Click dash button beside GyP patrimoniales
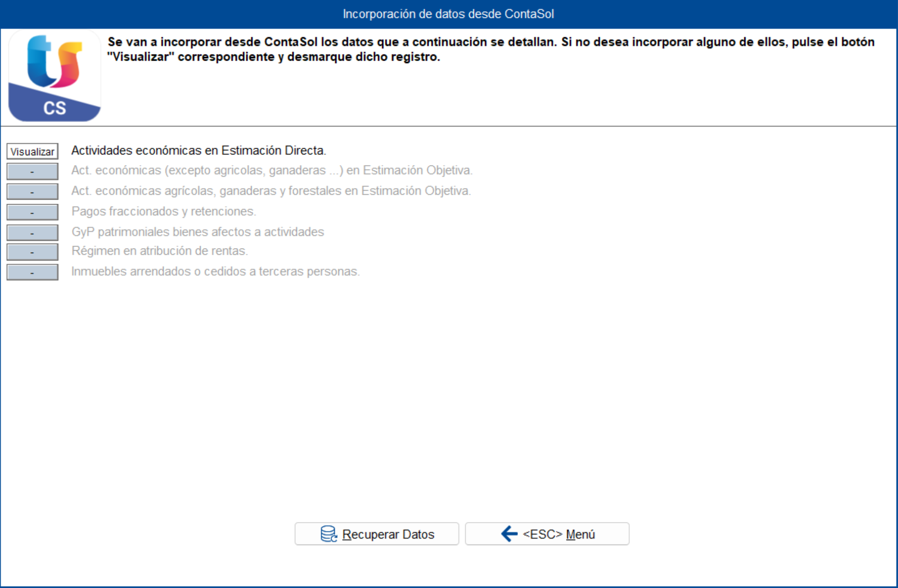This screenshot has height=588, width=898. pos(32,232)
